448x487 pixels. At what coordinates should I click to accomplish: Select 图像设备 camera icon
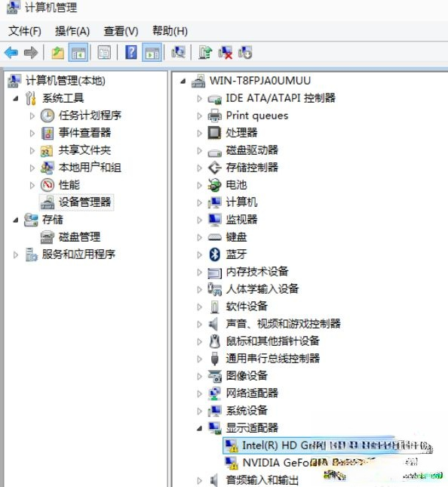214,377
